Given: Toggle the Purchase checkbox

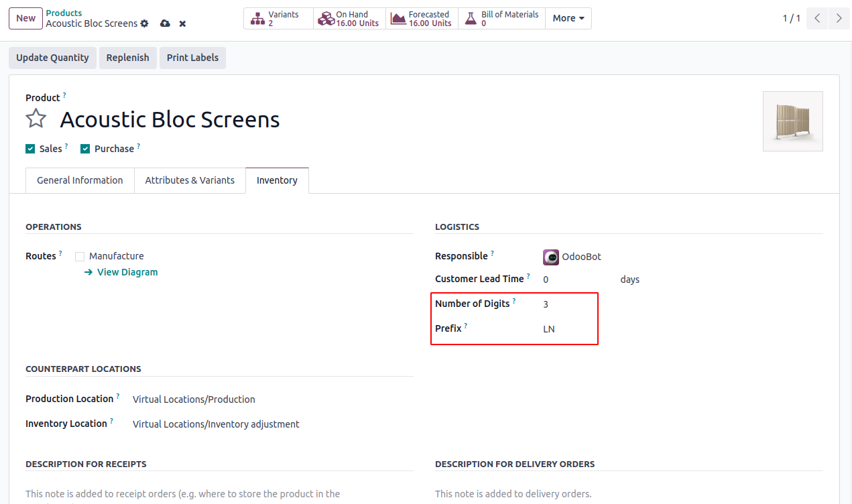Looking at the screenshot, I should point(85,149).
